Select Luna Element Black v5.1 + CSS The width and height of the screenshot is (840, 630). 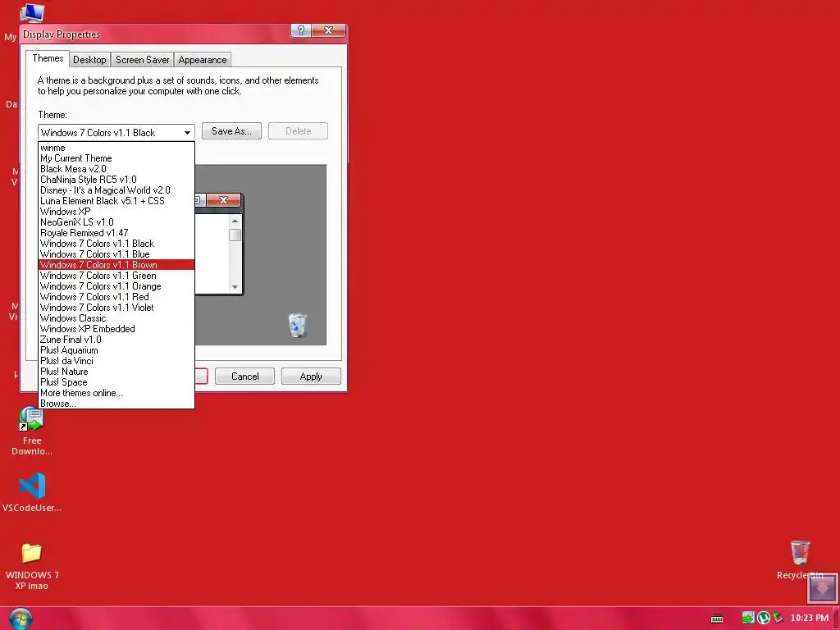116,201
